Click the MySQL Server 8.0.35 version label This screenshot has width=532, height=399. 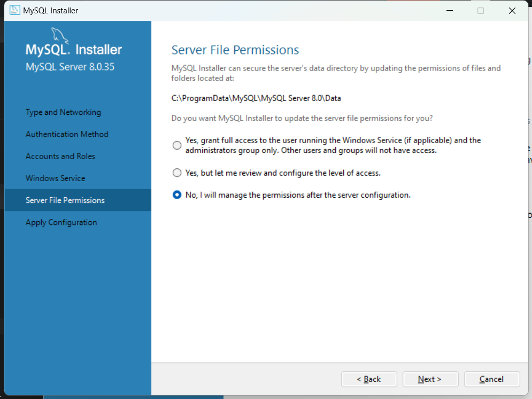[x=70, y=67]
